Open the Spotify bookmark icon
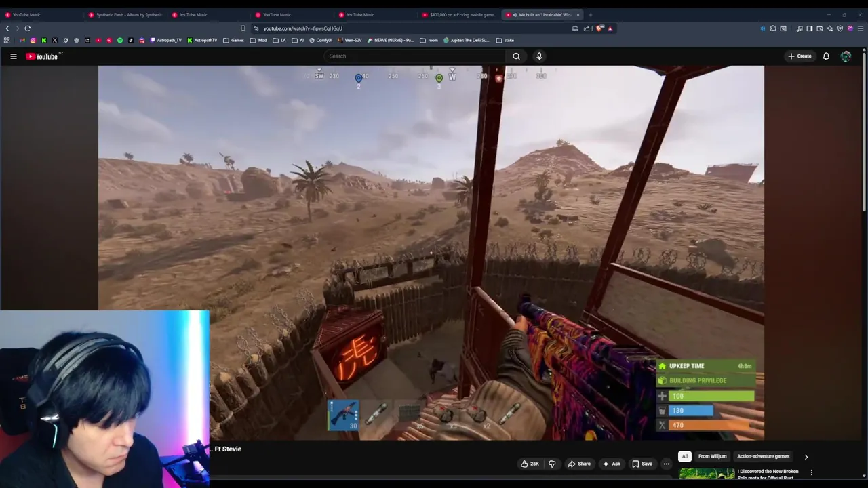The height and width of the screenshot is (488, 868). click(x=120, y=40)
